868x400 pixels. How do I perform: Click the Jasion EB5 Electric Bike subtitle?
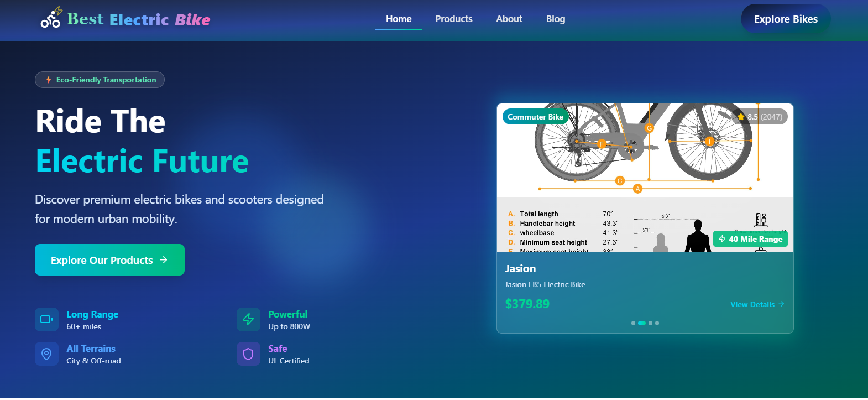pos(545,284)
